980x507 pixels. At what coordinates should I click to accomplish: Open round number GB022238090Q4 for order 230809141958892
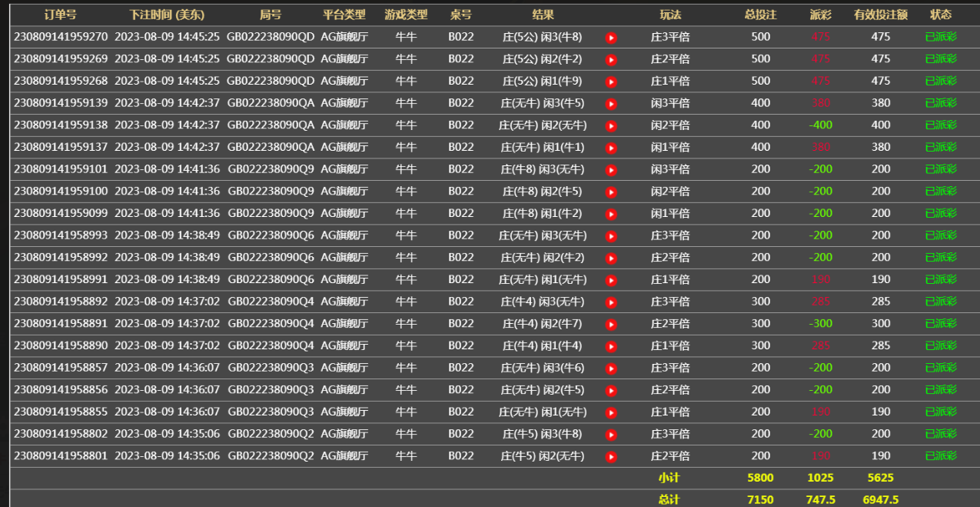tap(271, 302)
